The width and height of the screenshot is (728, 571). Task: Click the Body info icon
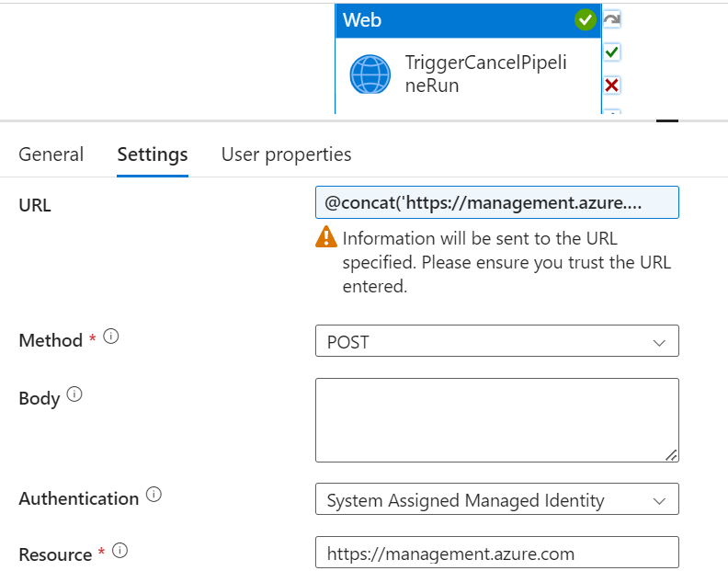coord(74,394)
